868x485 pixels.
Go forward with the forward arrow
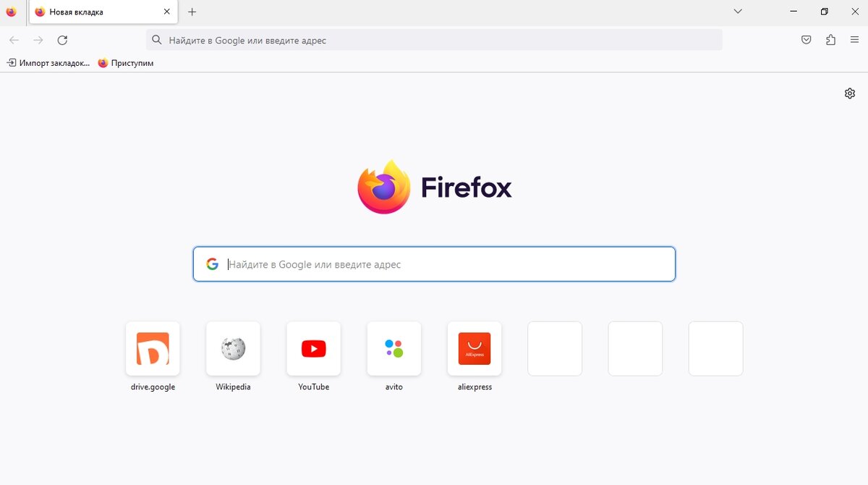point(38,40)
